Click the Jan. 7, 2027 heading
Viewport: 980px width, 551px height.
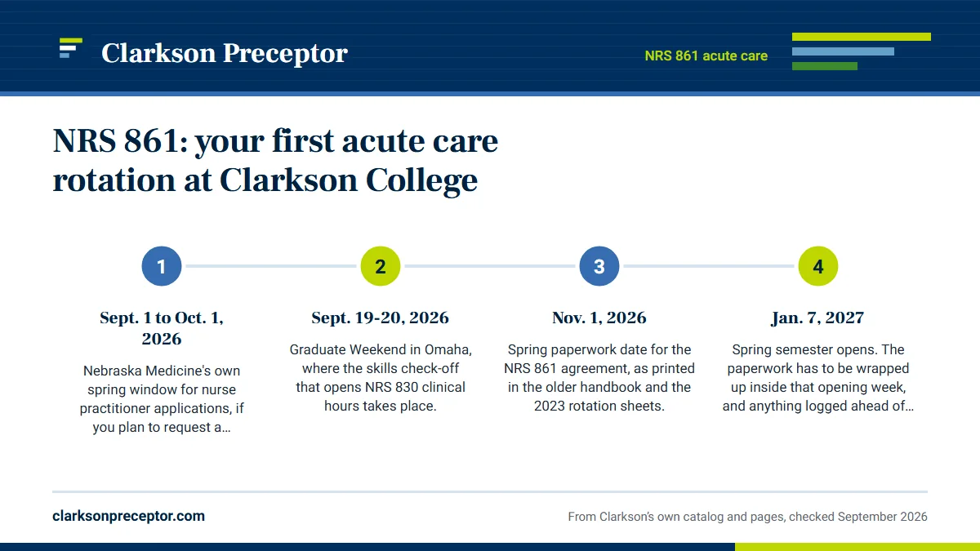(x=818, y=318)
